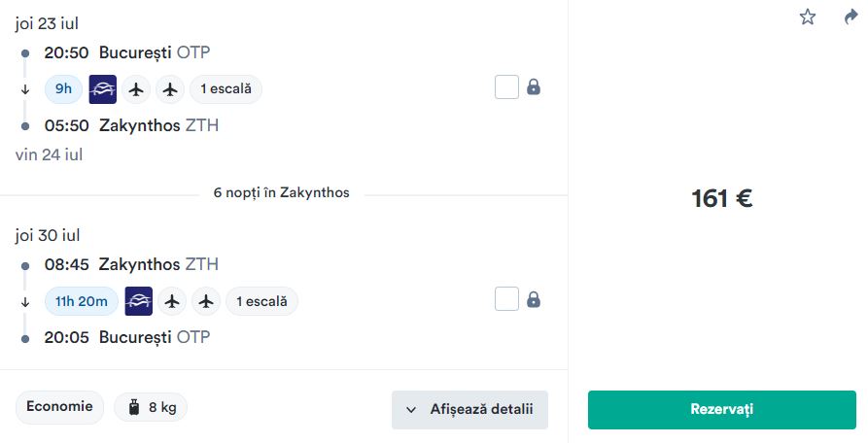Click second plane icon on return segment

206,301
